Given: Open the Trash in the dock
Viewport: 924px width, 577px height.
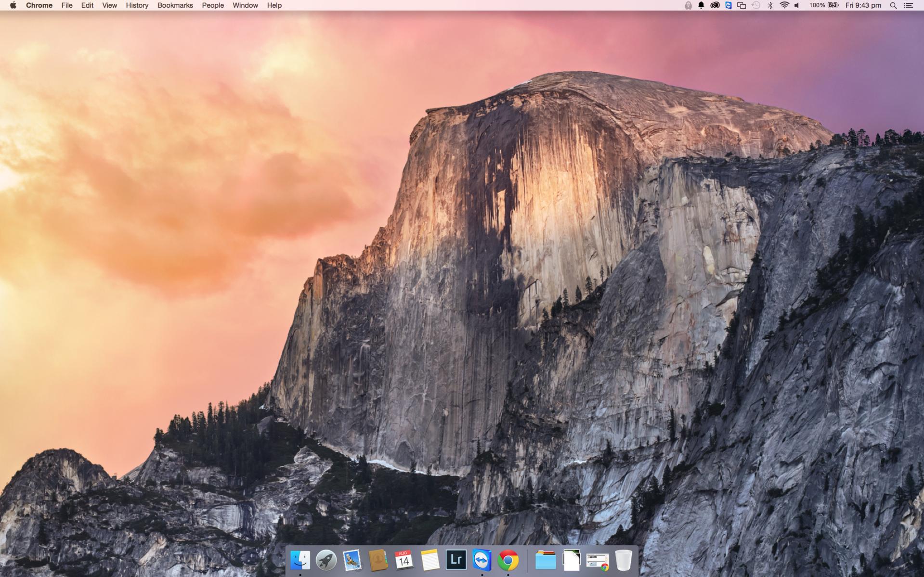Looking at the screenshot, I should coord(624,560).
